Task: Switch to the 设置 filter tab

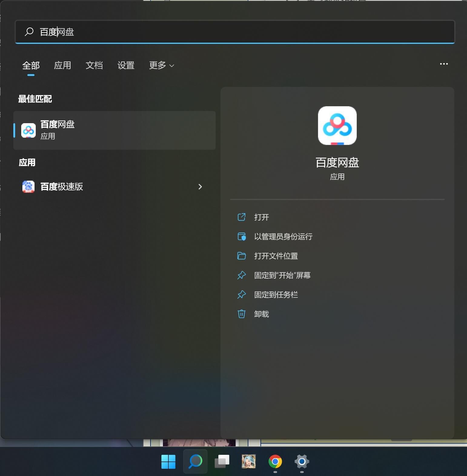Action: 126,65
